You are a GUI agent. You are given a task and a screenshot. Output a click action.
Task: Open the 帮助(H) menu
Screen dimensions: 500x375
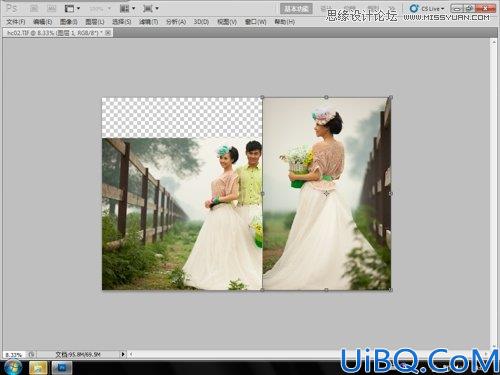(x=284, y=22)
